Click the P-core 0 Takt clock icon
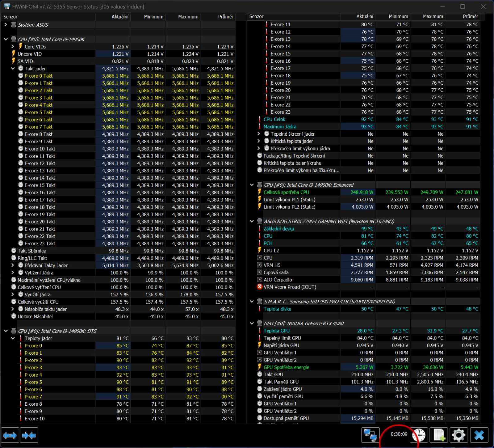 coord(21,76)
